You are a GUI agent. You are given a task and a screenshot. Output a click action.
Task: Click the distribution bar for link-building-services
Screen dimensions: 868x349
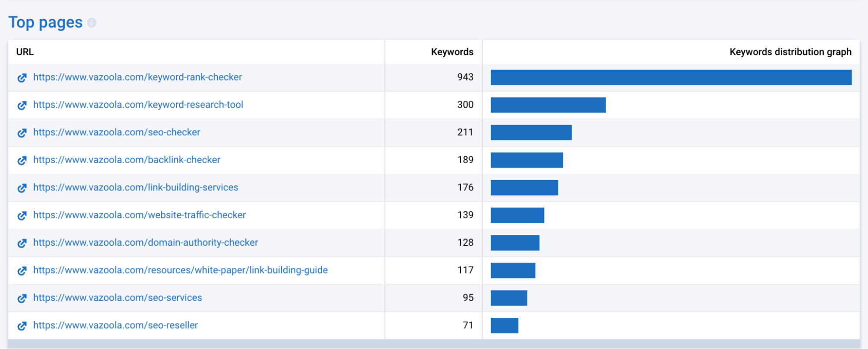(524, 188)
